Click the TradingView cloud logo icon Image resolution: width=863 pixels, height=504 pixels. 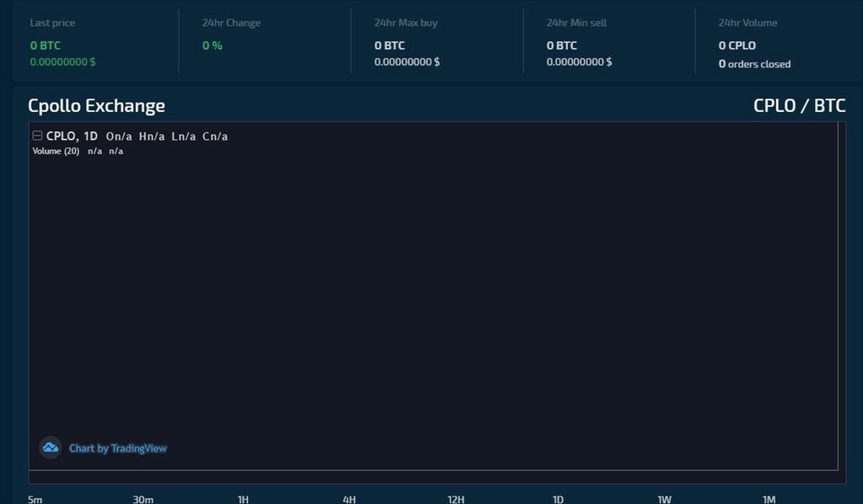coord(50,448)
